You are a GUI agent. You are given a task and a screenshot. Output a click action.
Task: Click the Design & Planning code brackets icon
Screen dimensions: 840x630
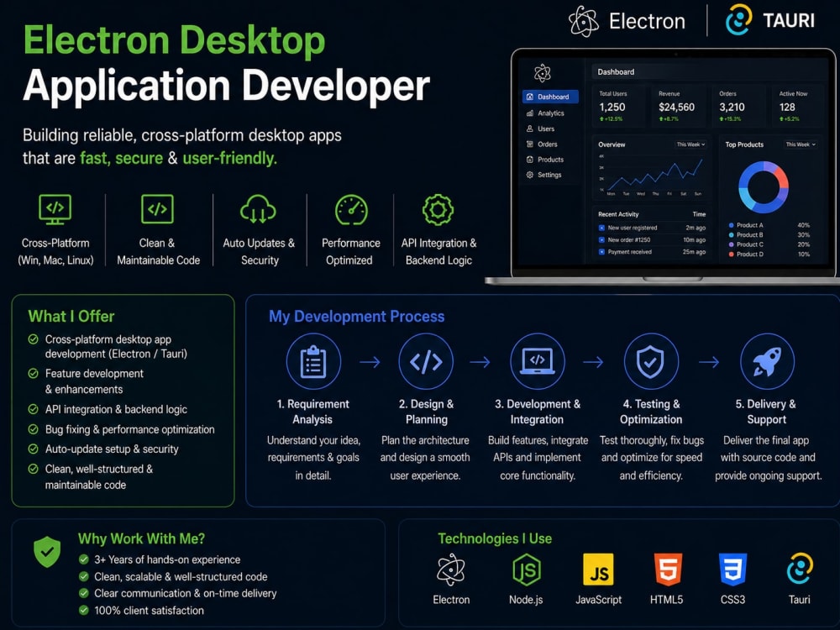pyautogui.click(x=426, y=362)
